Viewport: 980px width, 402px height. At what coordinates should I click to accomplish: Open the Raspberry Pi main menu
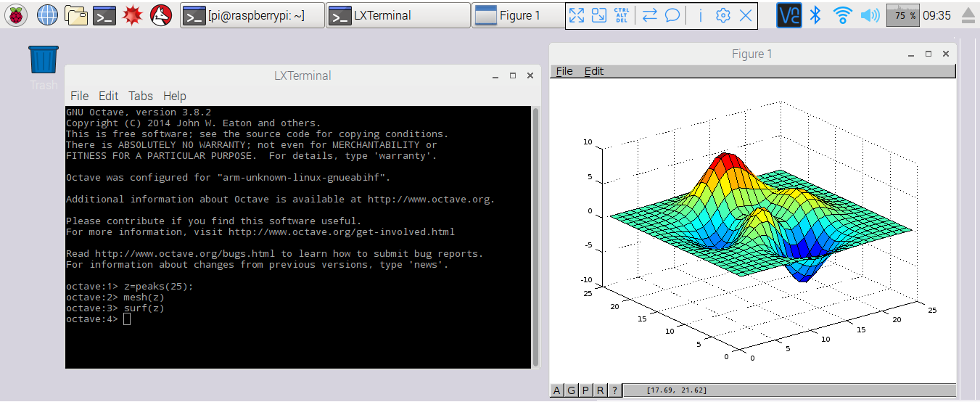17,15
